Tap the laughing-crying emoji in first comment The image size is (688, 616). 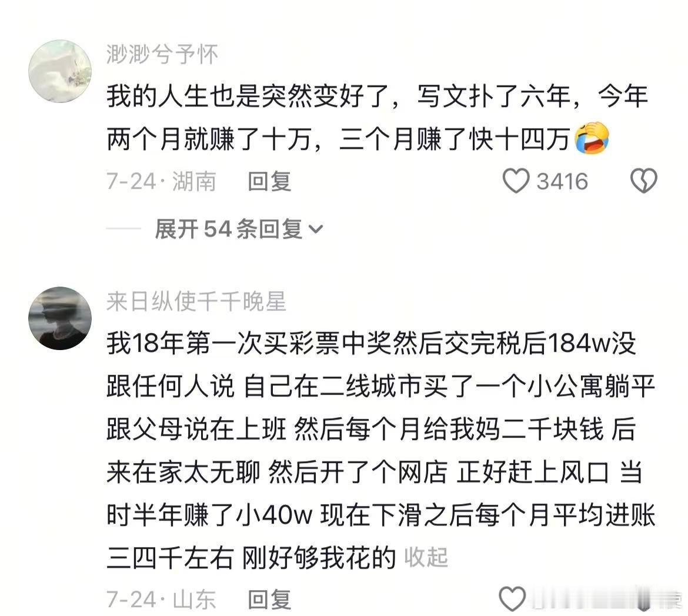[x=592, y=138]
